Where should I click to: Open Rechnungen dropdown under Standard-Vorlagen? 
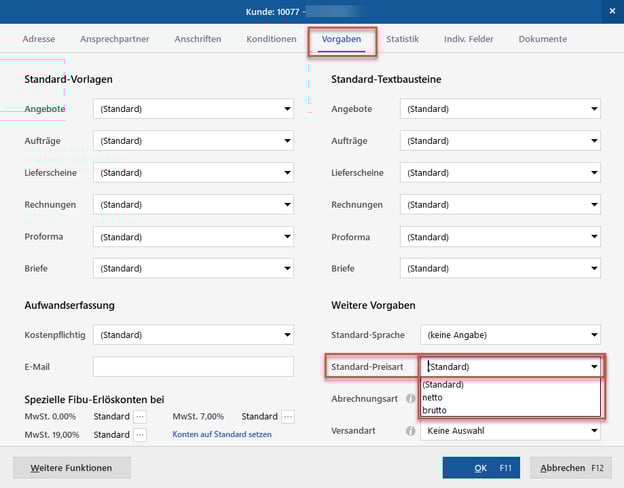[193, 204]
